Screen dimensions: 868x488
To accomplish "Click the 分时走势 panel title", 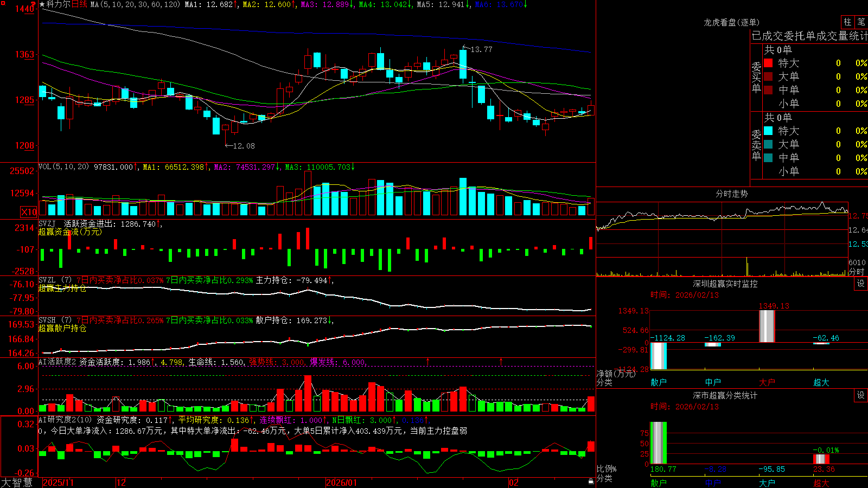I will [732, 194].
